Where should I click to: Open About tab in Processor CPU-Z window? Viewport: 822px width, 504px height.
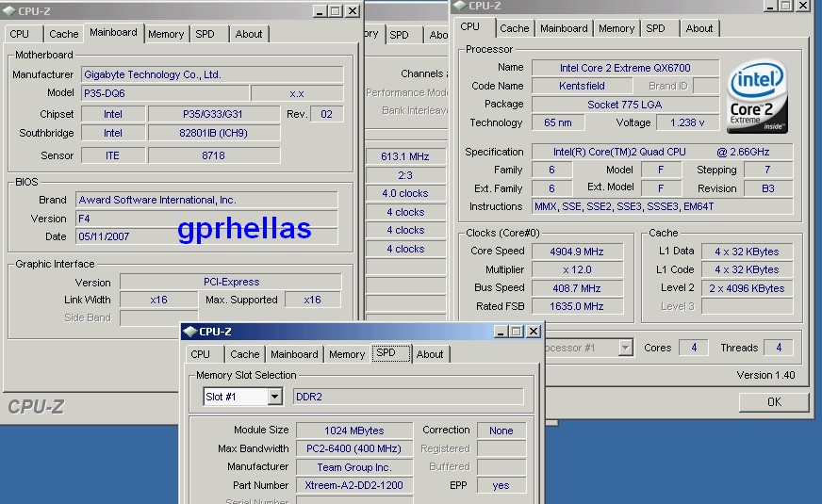(x=699, y=28)
